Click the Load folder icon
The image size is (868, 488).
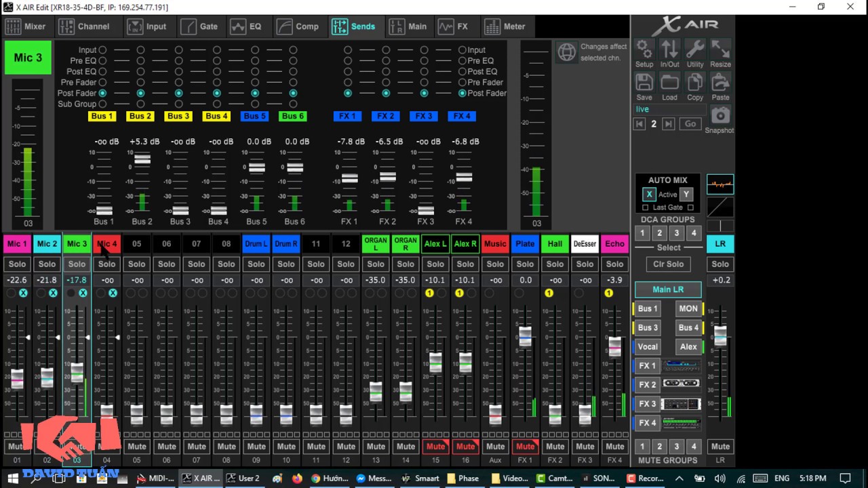[669, 82]
